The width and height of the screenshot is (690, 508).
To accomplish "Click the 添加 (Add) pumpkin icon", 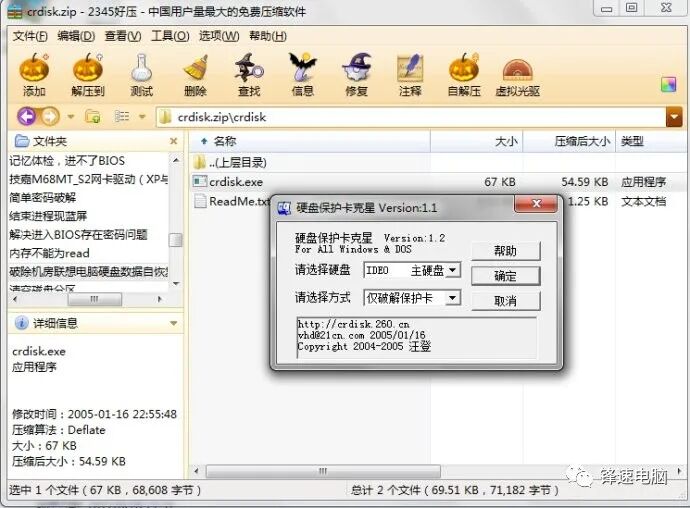I will (34, 69).
